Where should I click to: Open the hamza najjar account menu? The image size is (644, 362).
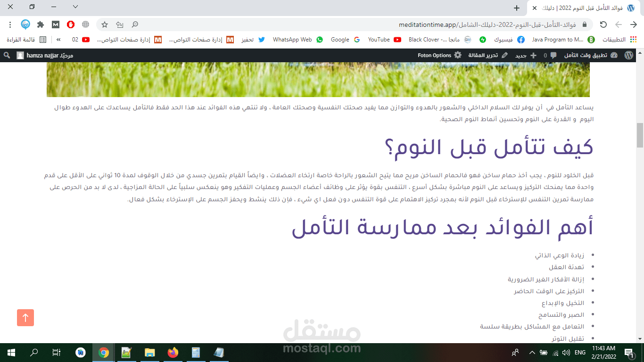click(x=45, y=55)
